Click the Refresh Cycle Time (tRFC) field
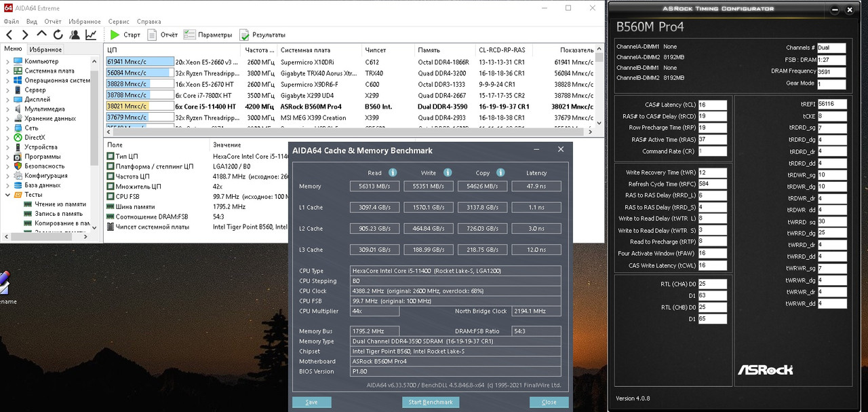The image size is (868, 412). tap(712, 184)
